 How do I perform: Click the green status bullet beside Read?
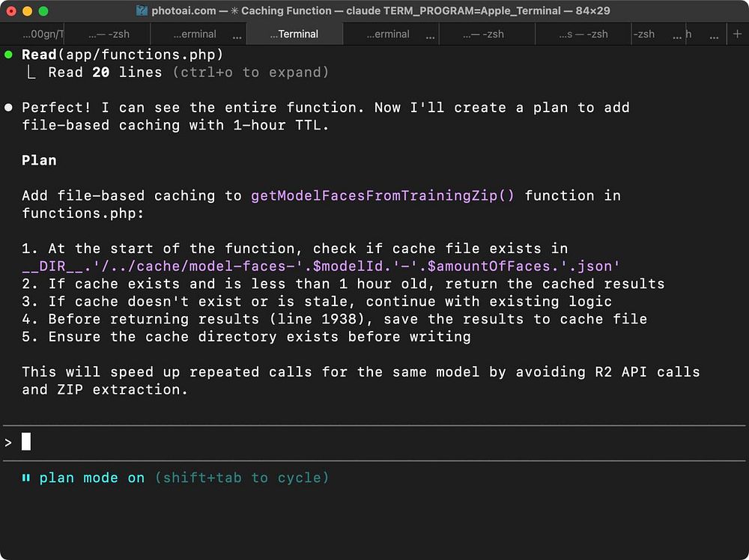tap(8, 55)
